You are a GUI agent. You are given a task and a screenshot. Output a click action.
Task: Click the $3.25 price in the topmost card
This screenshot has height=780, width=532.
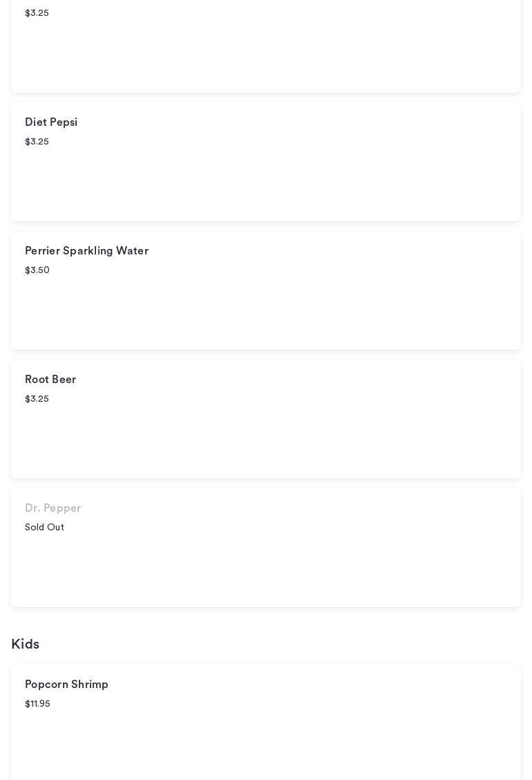37,13
